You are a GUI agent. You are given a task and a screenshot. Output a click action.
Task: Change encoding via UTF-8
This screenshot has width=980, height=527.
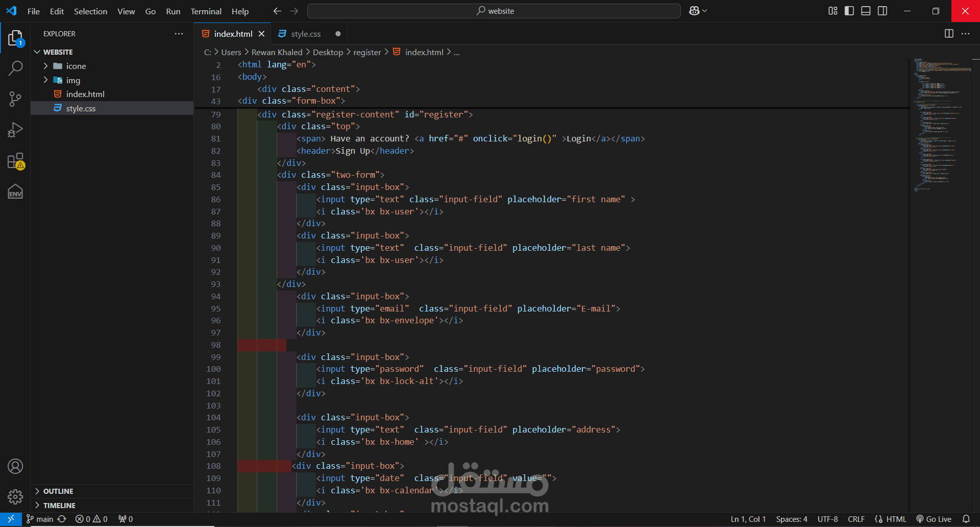pyautogui.click(x=827, y=519)
